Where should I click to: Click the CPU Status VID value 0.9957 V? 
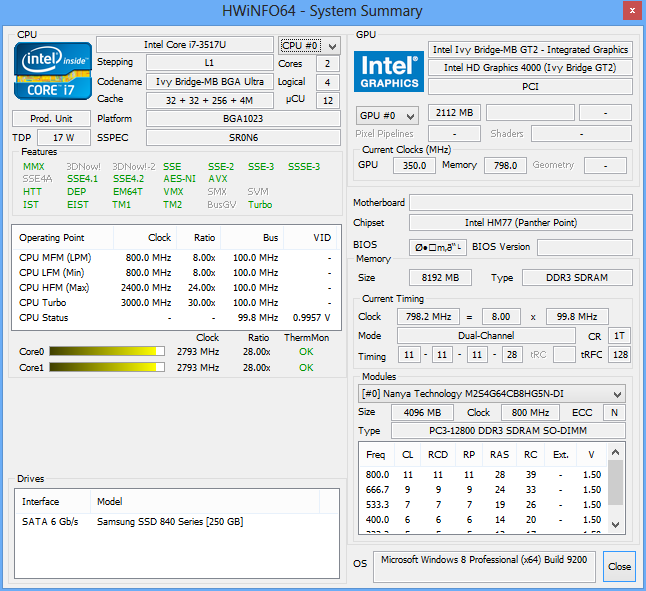pos(311,318)
